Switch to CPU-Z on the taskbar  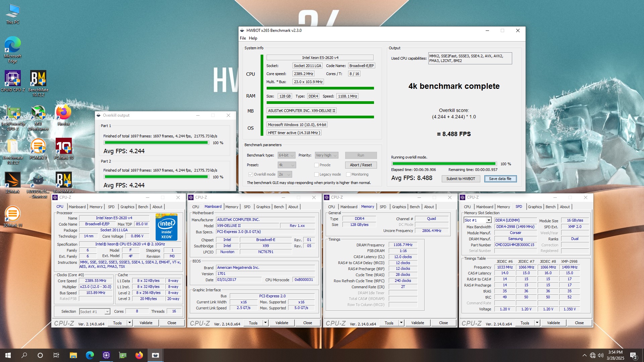point(106,355)
